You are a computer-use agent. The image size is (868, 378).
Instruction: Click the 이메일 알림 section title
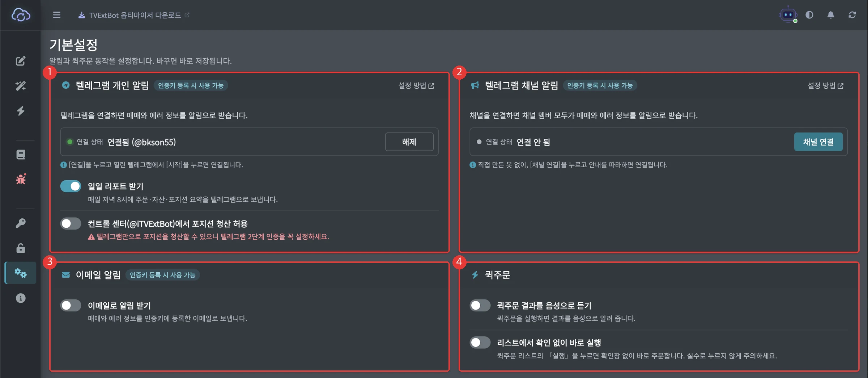pos(98,275)
